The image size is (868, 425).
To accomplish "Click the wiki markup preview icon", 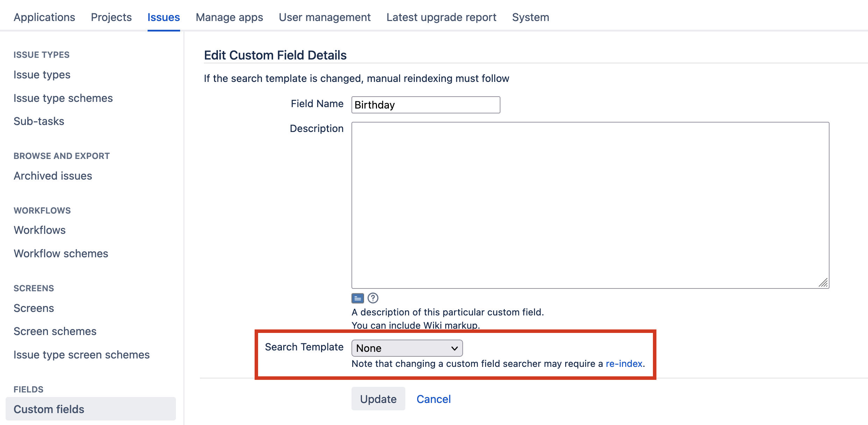I will coord(357,298).
